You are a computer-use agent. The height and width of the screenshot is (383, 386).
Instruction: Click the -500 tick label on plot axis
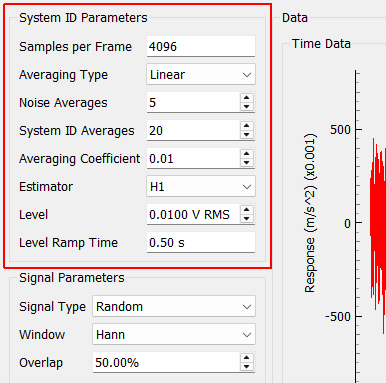[x=338, y=316]
